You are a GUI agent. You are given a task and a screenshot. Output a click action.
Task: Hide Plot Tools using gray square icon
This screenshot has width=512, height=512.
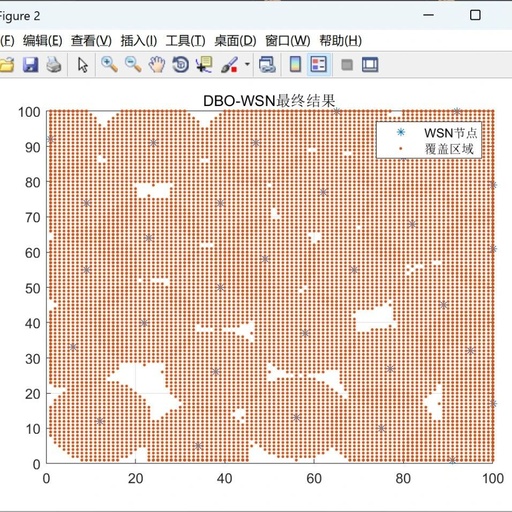[347, 65]
